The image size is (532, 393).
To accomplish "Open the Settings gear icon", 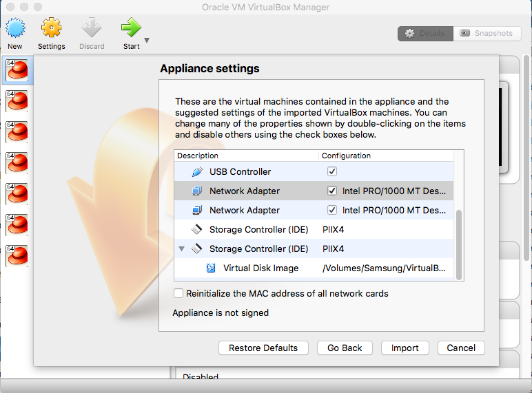I will coord(51,28).
